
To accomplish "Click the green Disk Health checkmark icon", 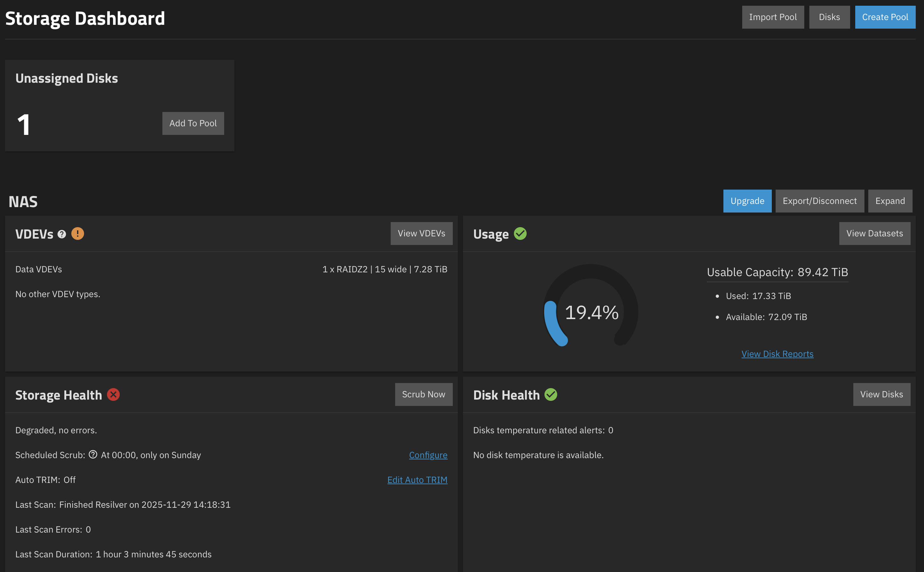I will click(551, 394).
